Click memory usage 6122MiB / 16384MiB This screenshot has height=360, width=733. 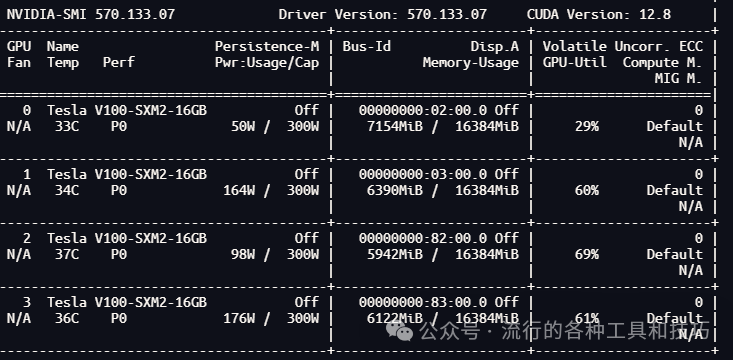(443, 319)
